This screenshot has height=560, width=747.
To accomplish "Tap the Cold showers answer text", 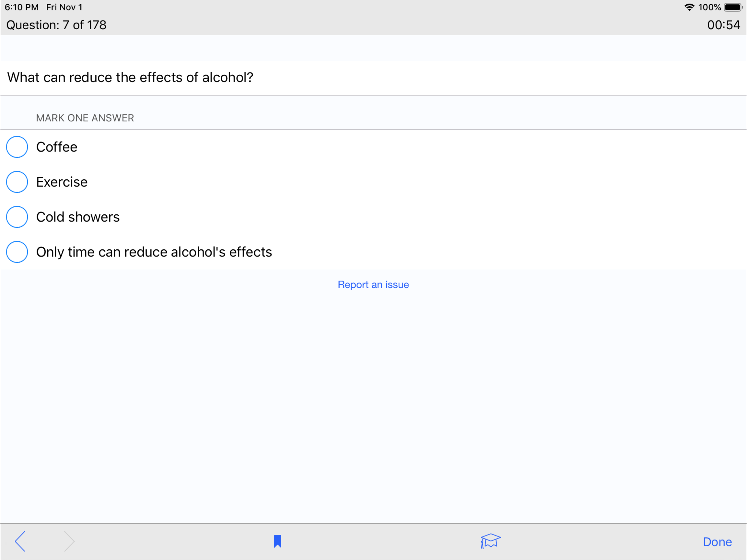I will (78, 217).
